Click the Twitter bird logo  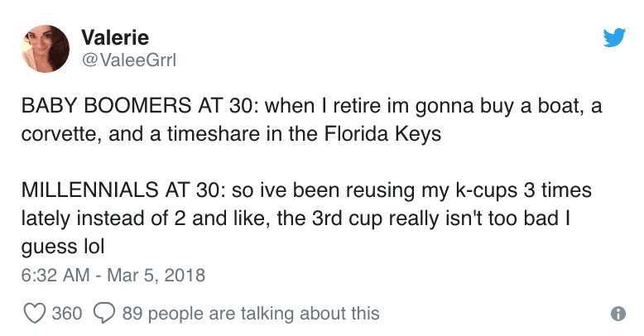(614, 37)
